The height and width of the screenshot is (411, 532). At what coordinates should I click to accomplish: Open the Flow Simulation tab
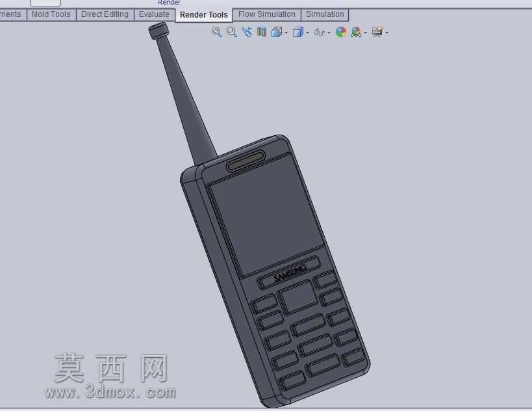(x=267, y=14)
